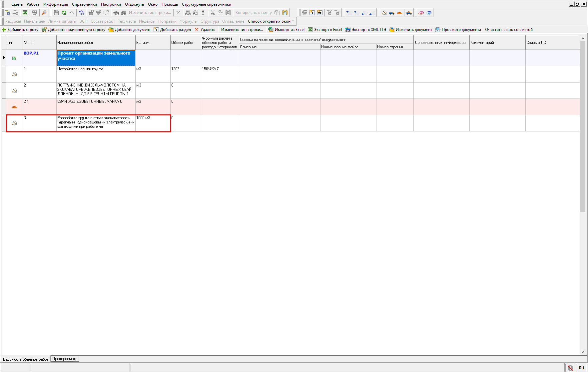Viewport: 588px width, 372px height.
Task: Click the hammer and sickle work icon in toolbar
Action: [384, 13]
